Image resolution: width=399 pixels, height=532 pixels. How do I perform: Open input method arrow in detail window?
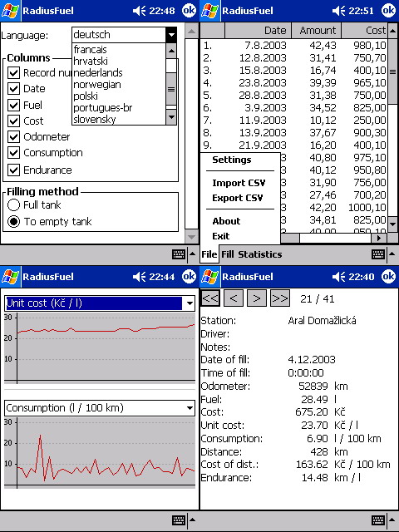point(392,520)
